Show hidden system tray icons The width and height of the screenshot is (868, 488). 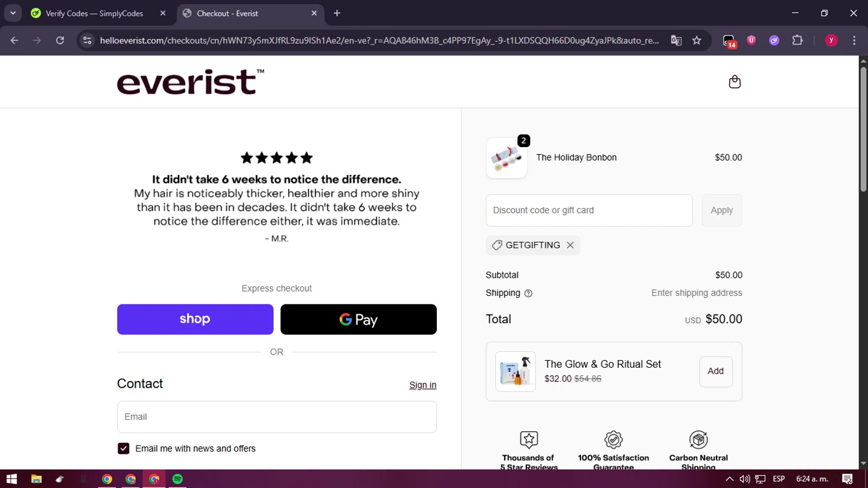point(729,479)
